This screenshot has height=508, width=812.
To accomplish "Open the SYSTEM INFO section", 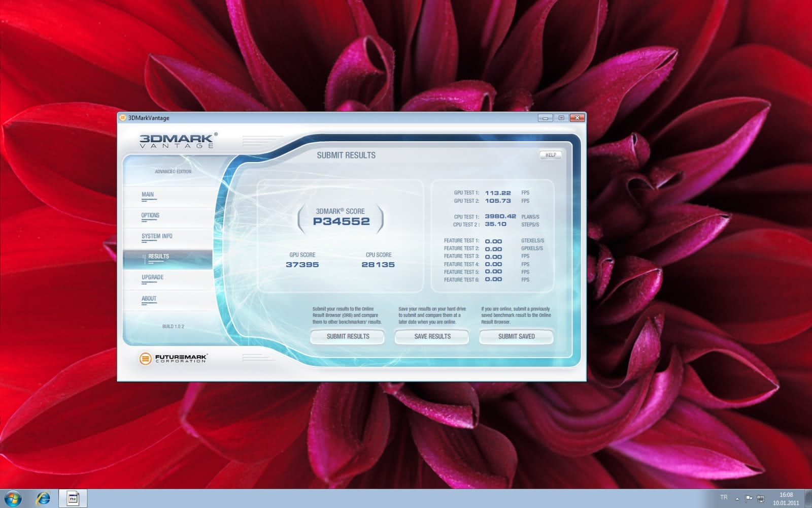I will pyautogui.click(x=157, y=236).
